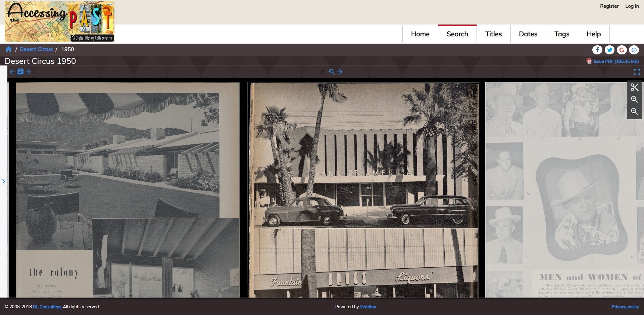The width and height of the screenshot is (644, 315).
Task: Download the Issue PDF (195.45 MB)
Action: pyautogui.click(x=615, y=61)
